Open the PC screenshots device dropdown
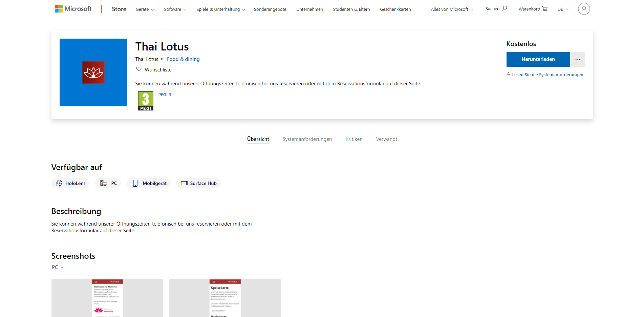This screenshot has width=644, height=317. tap(57, 267)
